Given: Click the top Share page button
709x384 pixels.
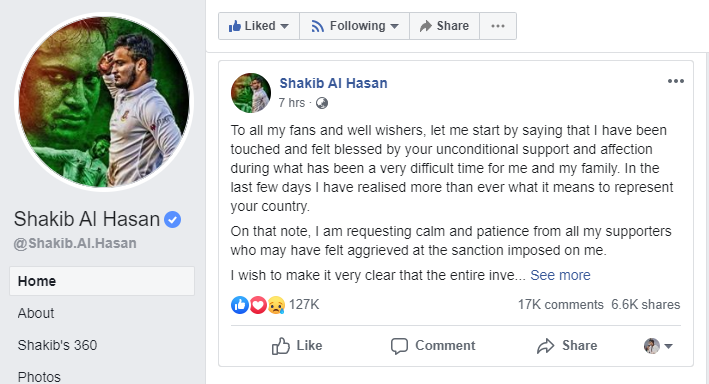Looking at the screenshot, I should [x=444, y=26].
